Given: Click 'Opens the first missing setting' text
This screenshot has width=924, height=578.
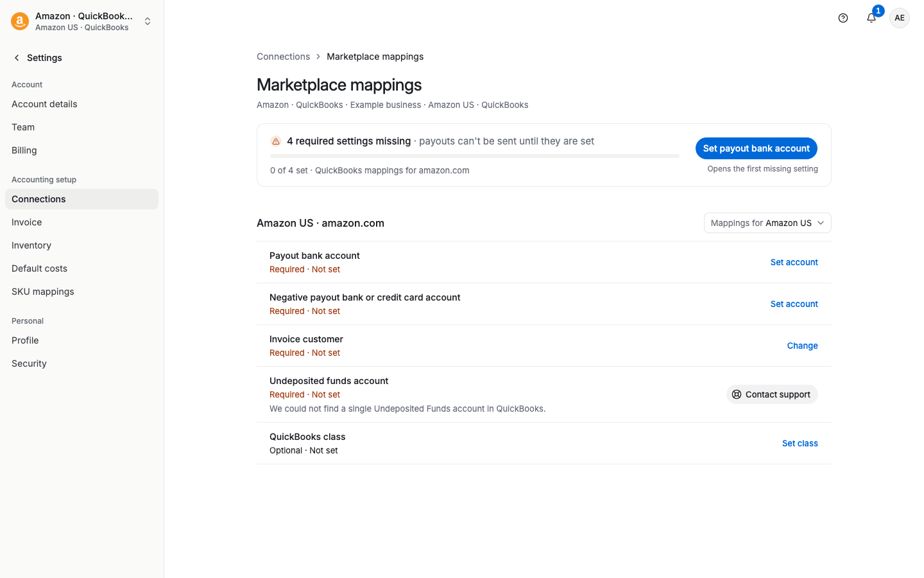Looking at the screenshot, I should tap(762, 169).
